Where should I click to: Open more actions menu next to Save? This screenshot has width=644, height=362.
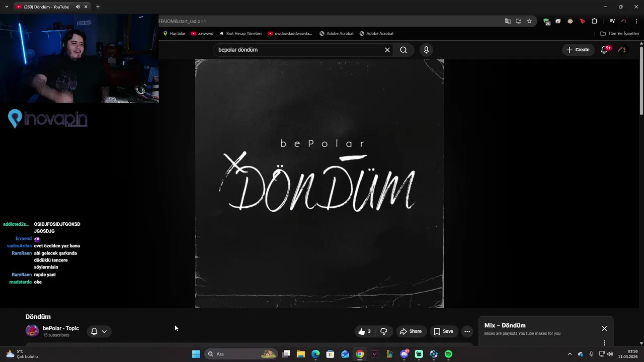(467, 331)
